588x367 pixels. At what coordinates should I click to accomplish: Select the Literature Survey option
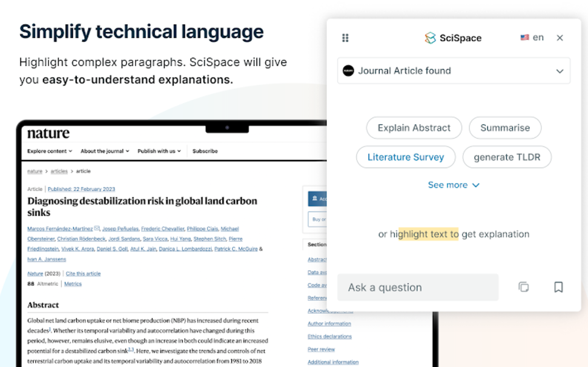pyautogui.click(x=406, y=157)
